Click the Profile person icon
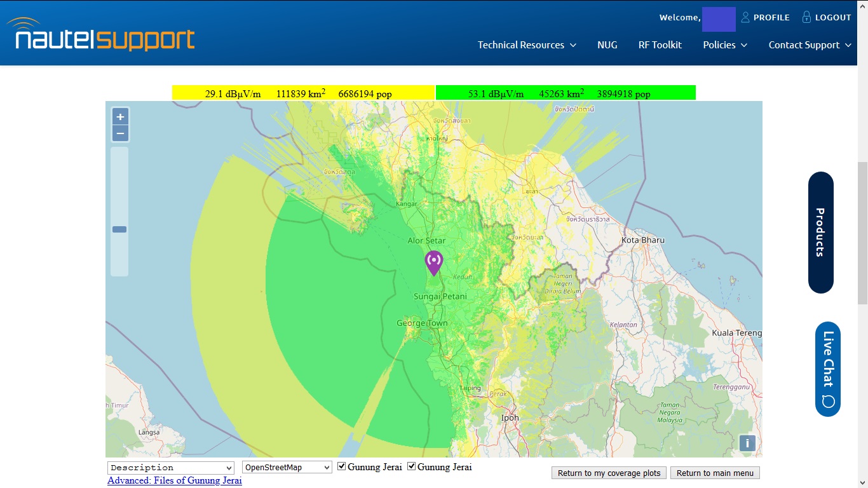The image size is (868, 488). [x=745, y=17]
